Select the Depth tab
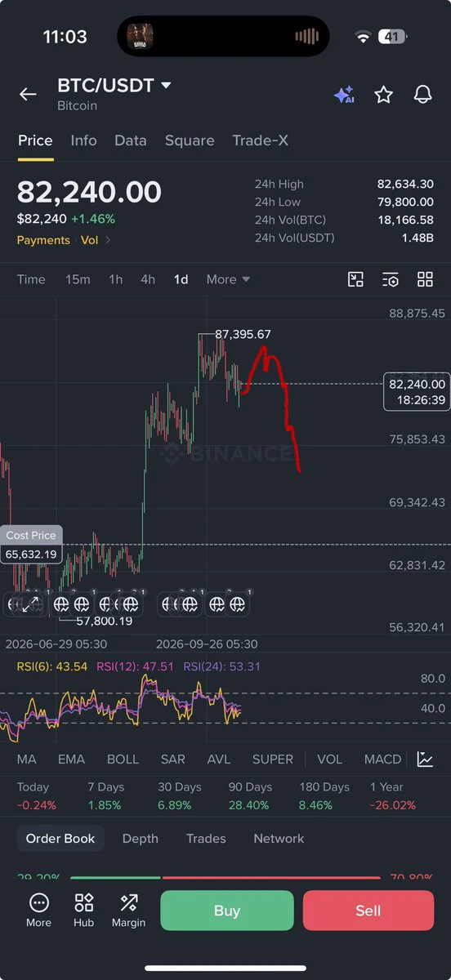This screenshot has height=980, width=451. tap(141, 839)
